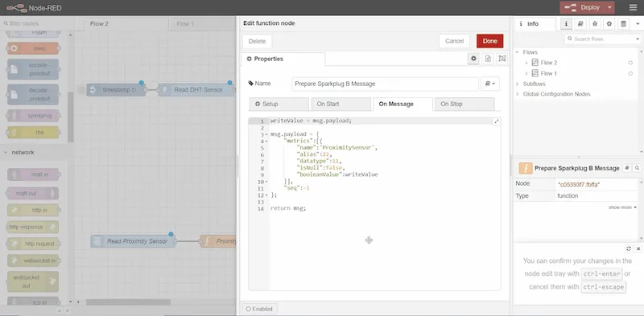
Task: Open the library dropdown beside Name
Action: [490, 84]
